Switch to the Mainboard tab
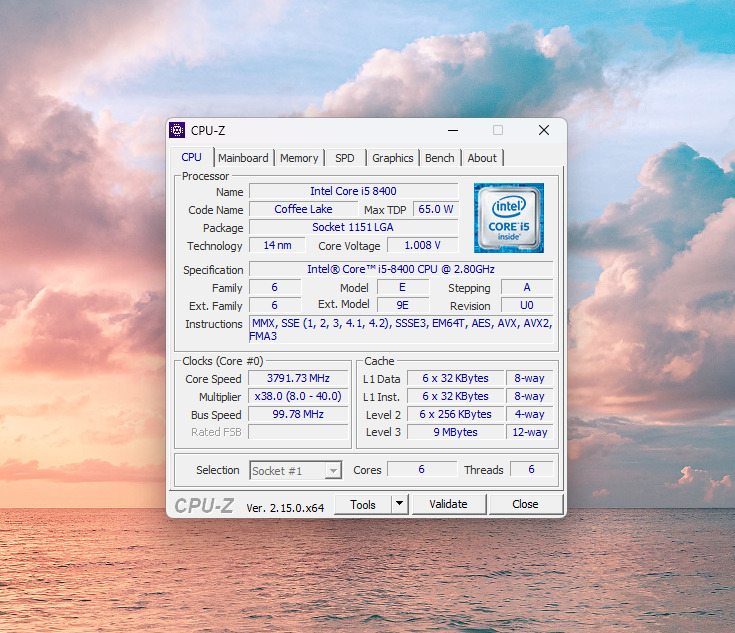The width and height of the screenshot is (735, 633). 243,158
